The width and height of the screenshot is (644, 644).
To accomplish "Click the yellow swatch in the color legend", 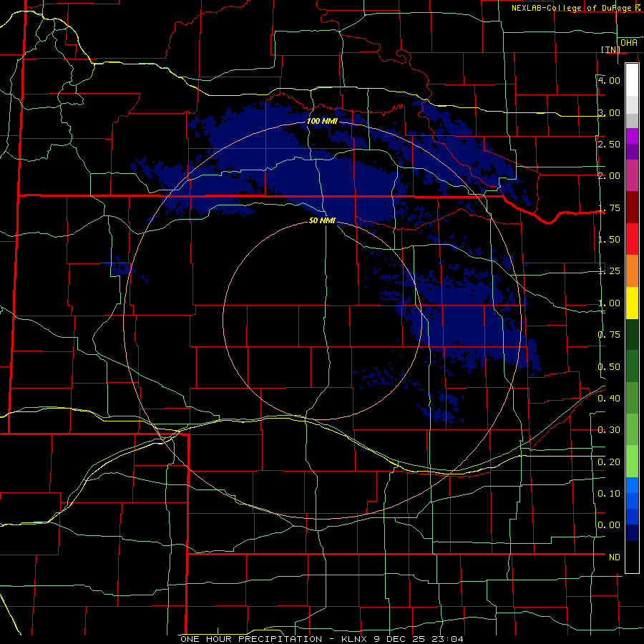I will tap(632, 303).
